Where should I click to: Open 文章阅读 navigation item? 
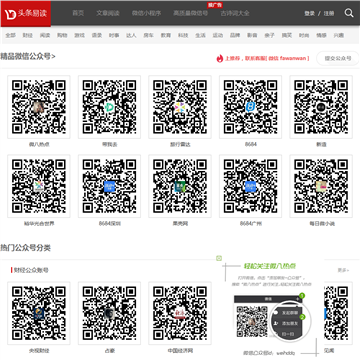pos(108,13)
